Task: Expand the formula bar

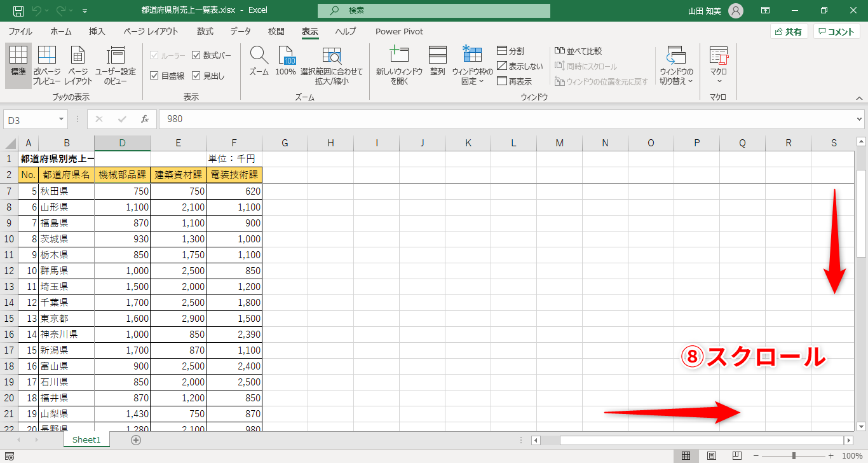Action: point(860,119)
